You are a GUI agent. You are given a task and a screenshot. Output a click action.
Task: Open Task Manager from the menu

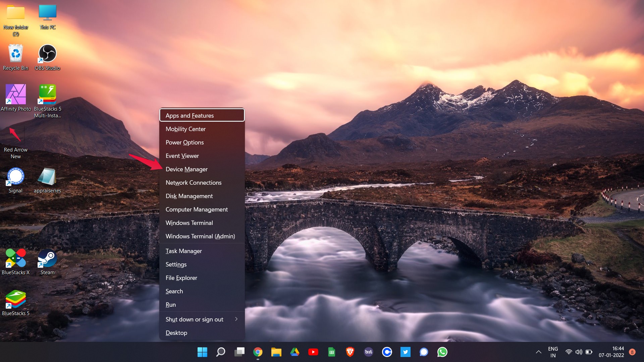[183, 251]
